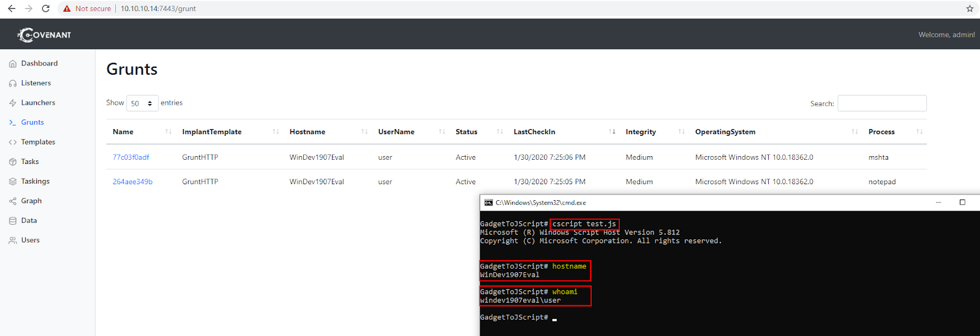Go to Launchers in sidebar
This screenshot has width=980, height=336.
click(38, 102)
